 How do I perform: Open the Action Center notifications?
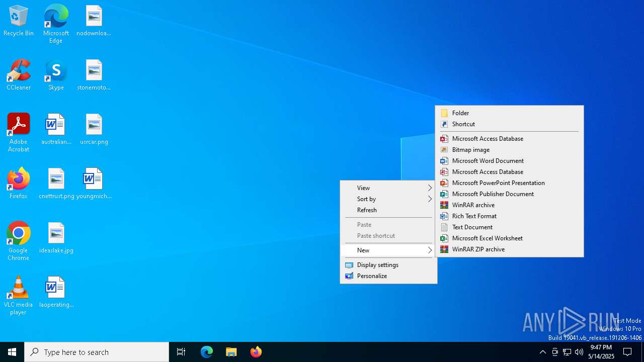(627, 352)
